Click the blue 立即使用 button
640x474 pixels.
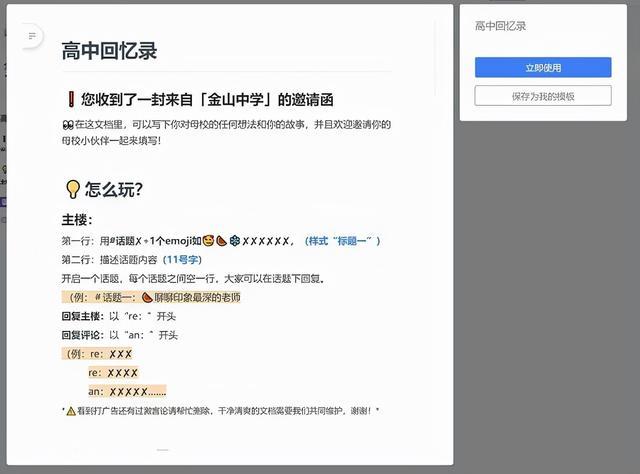click(543, 67)
